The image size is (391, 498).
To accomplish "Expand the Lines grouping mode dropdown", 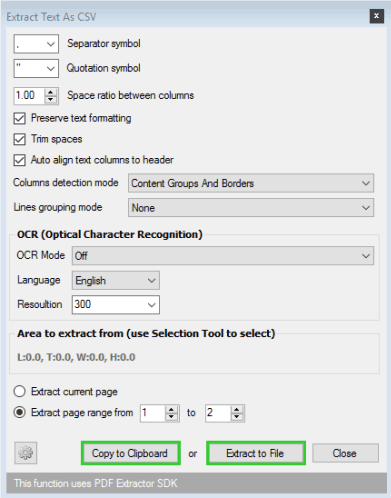I will point(251,208).
